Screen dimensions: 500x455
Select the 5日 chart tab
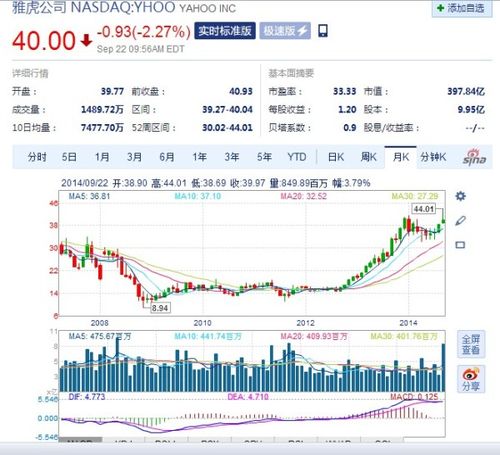69,157
